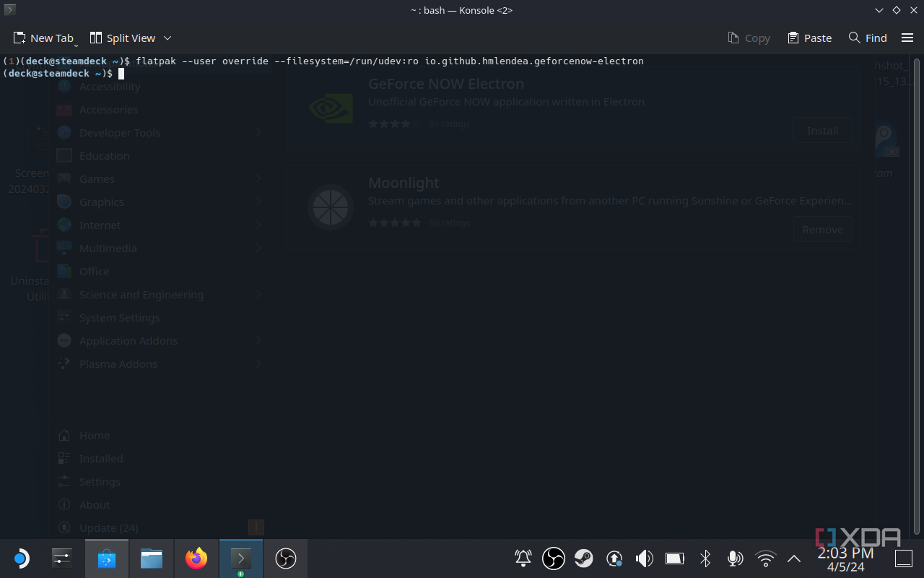Image resolution: width=924 pixels, height=578 pixels.
Task: Open Discover from the taskbar
Action: tap(106, 558)
